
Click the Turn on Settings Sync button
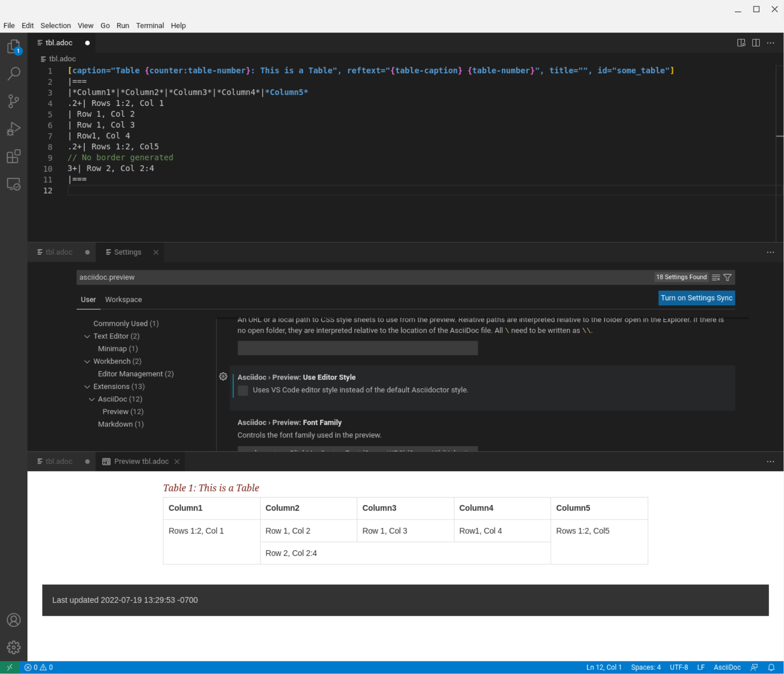point(697,298)
